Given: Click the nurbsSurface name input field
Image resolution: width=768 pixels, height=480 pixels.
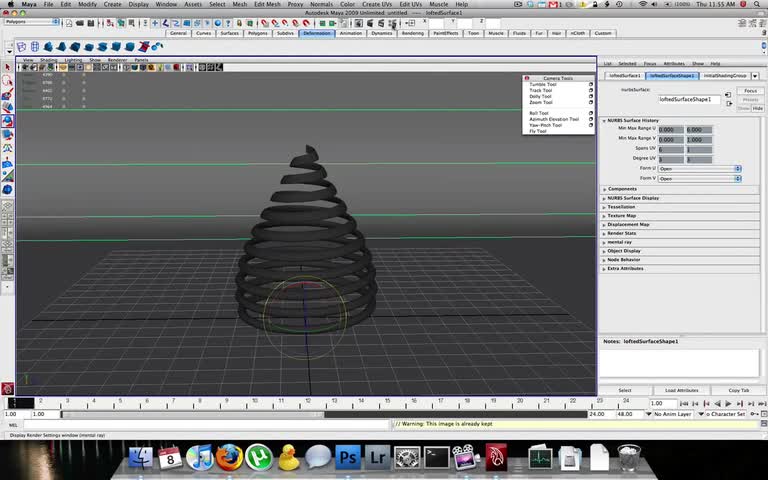Looking at the screenshot, I should (x=689, y=99).
